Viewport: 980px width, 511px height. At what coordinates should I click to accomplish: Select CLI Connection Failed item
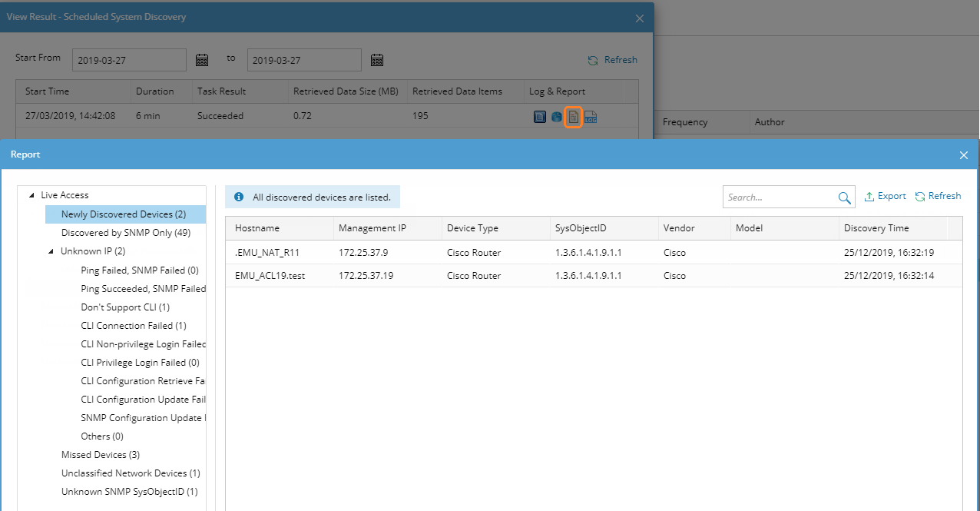coord(134,326)
